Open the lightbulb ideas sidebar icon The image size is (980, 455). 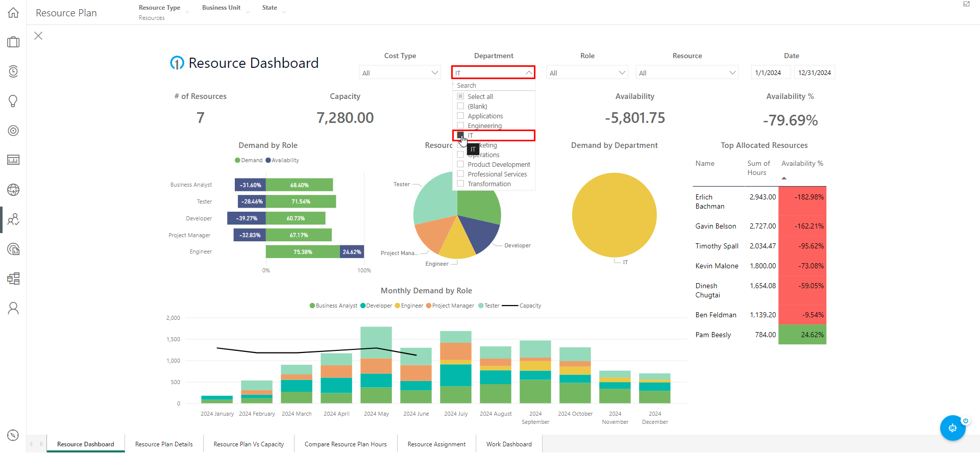pos(13,101)
